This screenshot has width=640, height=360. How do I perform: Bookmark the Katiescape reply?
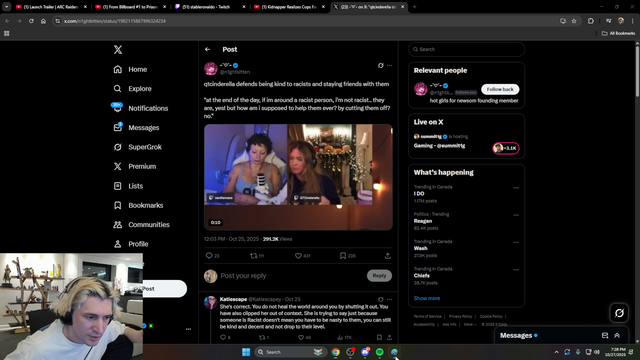coord(379,337)
